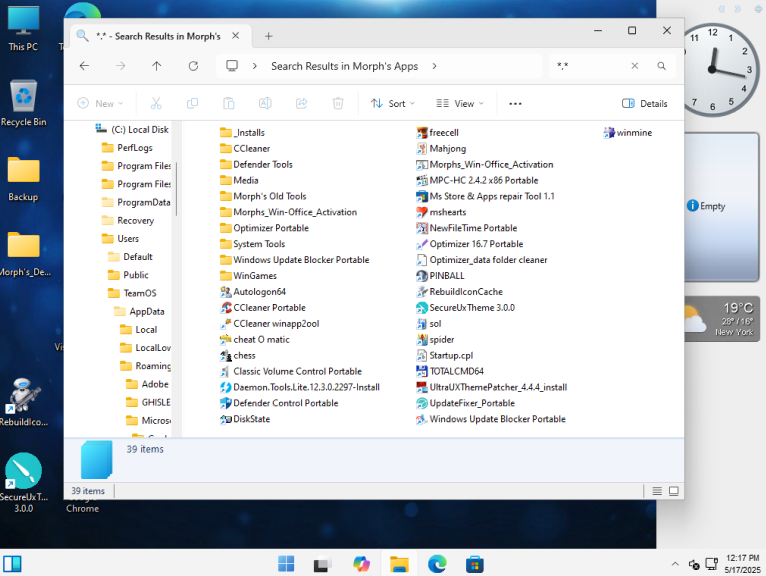Click Search Results in Morph's Apps breadcrumb
Image resolution: width=766 pixels, height=576 pixels.
click(344, 66)
